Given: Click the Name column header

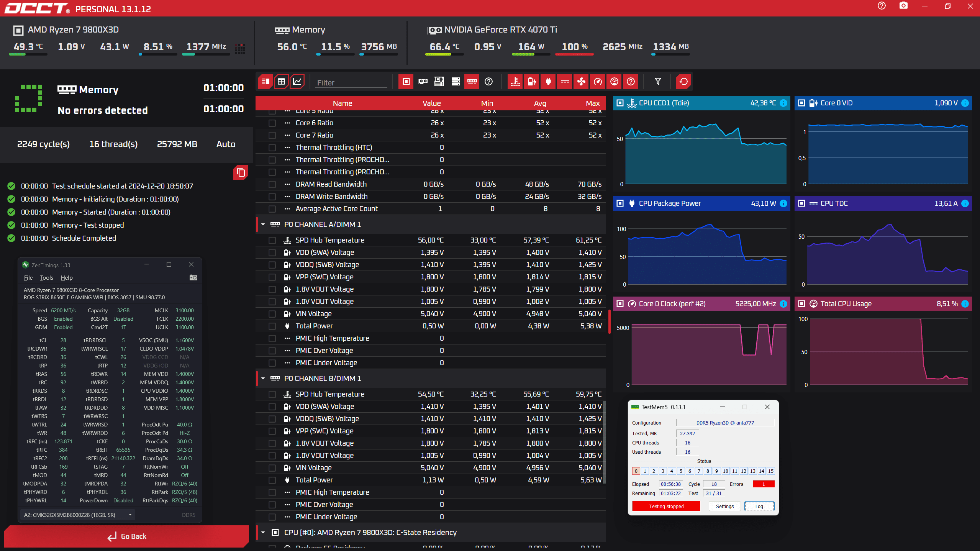Looking at the screenshot, I should [x=343, y=103].
